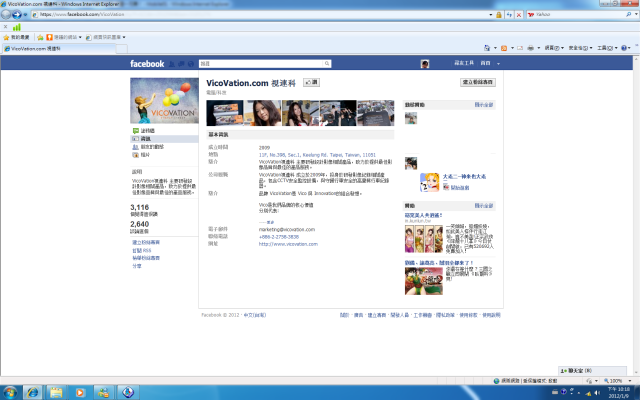The width and height of the screenshot is (640, 400).
Task: Click the browser address bar URL
Action: click(82, 14)
